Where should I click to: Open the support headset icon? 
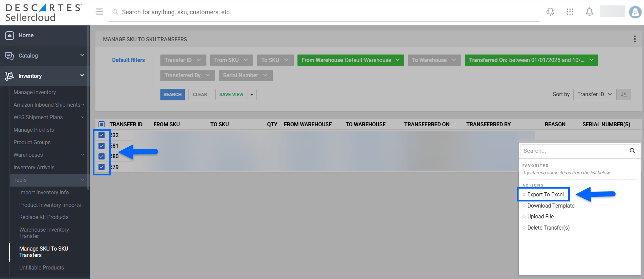(x=550, y=12)
